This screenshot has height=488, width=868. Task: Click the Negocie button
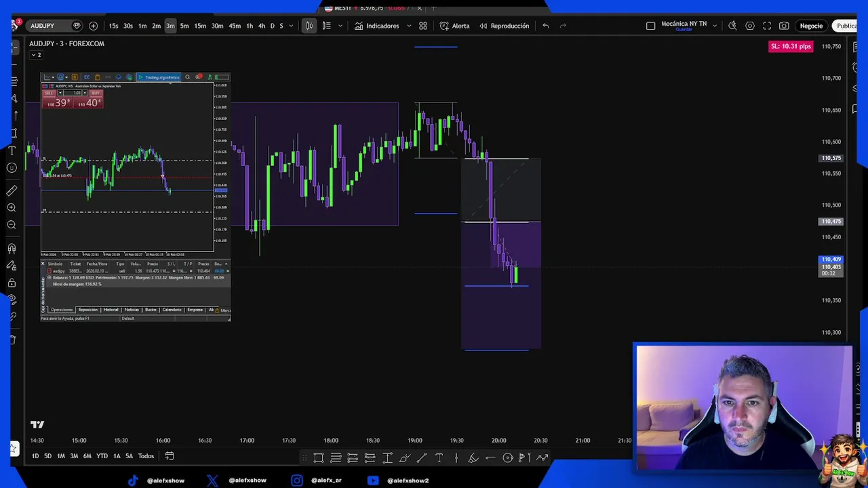pos(811,26)
